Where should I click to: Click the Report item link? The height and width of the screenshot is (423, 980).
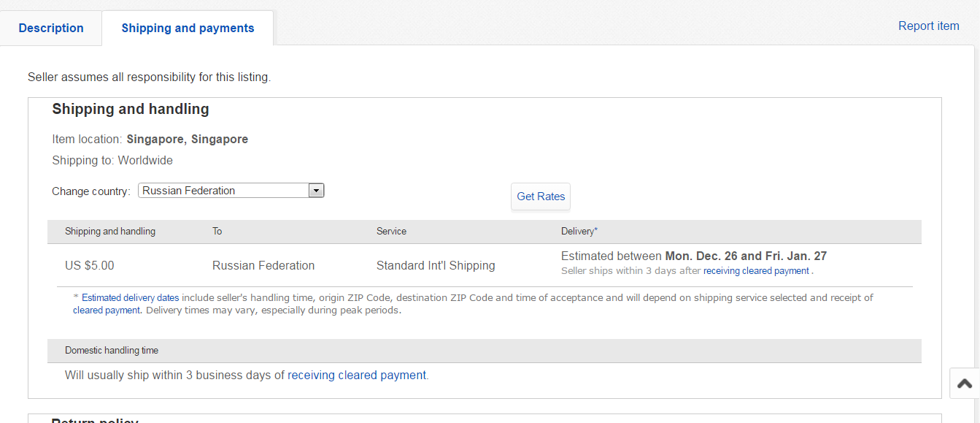click(928, 26)
